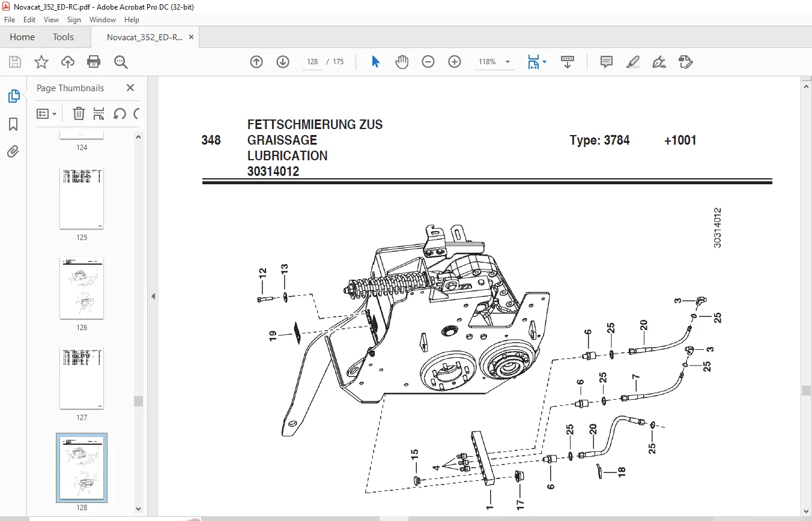Screen dimensions: 812x521
Task: Bookmark this file with the star icon
Action: coord(41,62)
